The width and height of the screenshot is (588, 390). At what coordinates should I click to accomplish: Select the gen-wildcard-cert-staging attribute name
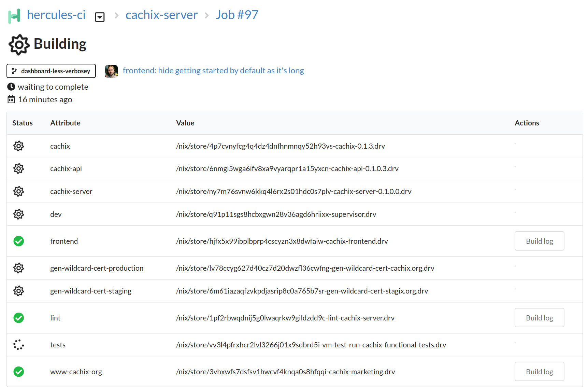91,291
